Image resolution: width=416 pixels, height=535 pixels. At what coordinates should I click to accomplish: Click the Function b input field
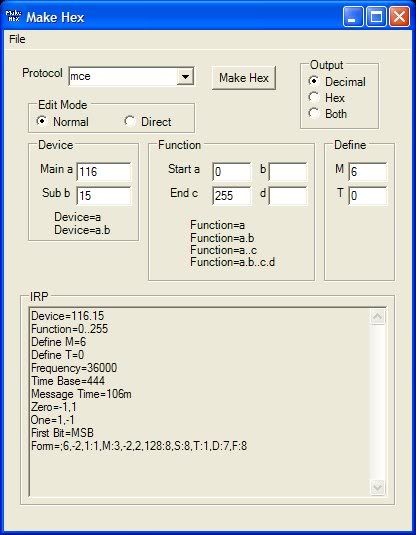(x=288, y=172)
